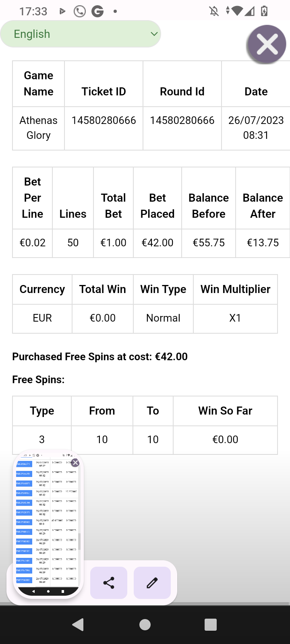
Task: Tap the Wi-Fi signal status icon
Action: pyautogui.click(x=237, y=11)
